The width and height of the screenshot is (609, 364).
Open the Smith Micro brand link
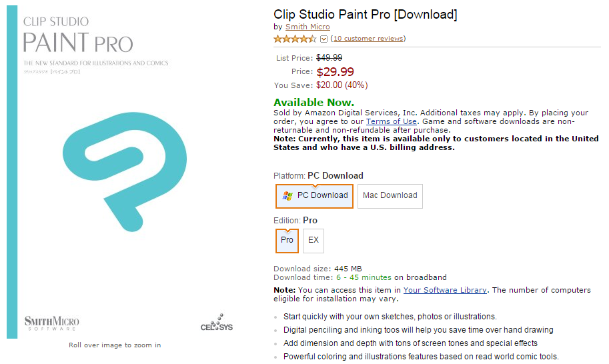point(308,27)
